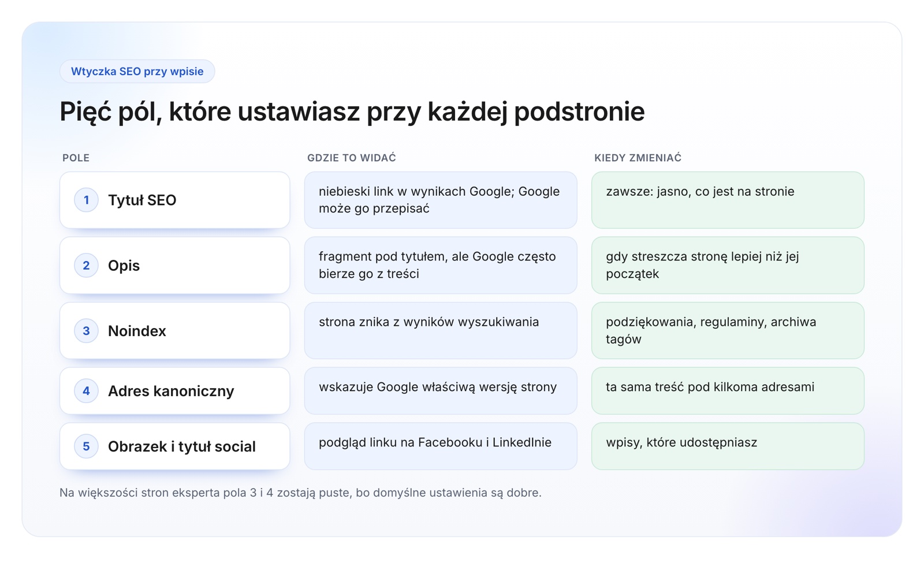The image size is (924, 566).
Task: Select the 'Obrazek i tytuł social' field label
Action: pos(182,446)
